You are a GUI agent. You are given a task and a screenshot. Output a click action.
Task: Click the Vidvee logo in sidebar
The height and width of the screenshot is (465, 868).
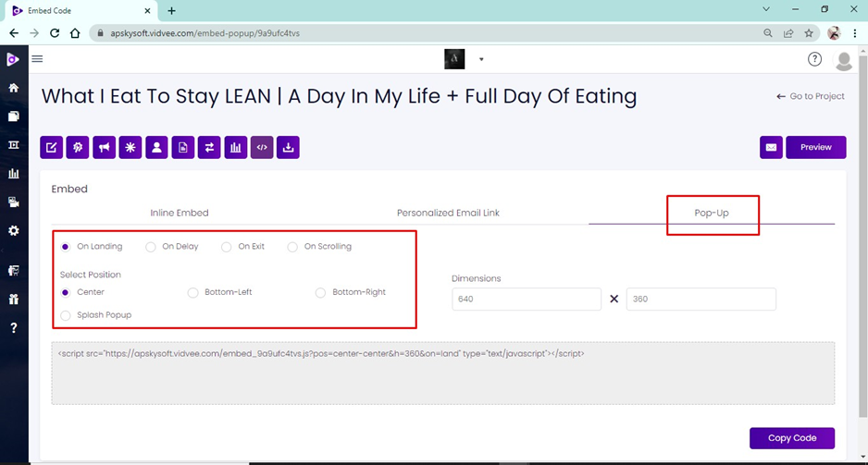tap(13, 59)
